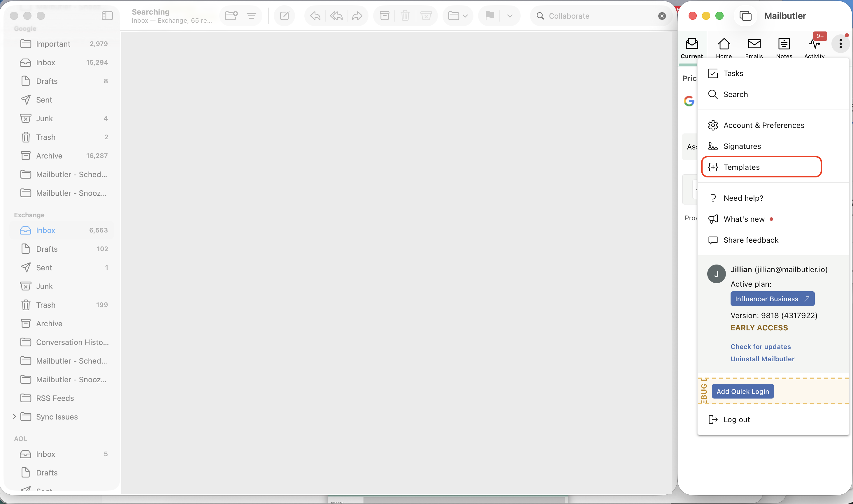Click the toolbar Junk icon

coord(426,16)
